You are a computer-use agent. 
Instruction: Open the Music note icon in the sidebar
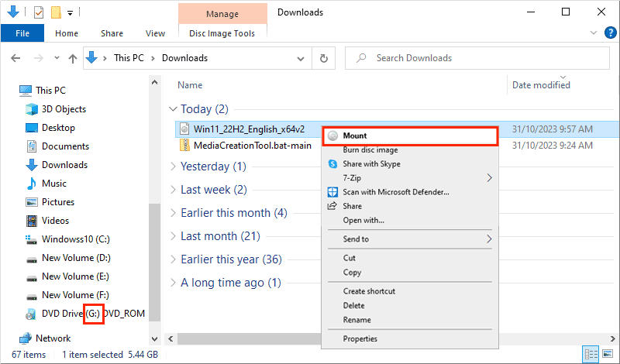32,184
